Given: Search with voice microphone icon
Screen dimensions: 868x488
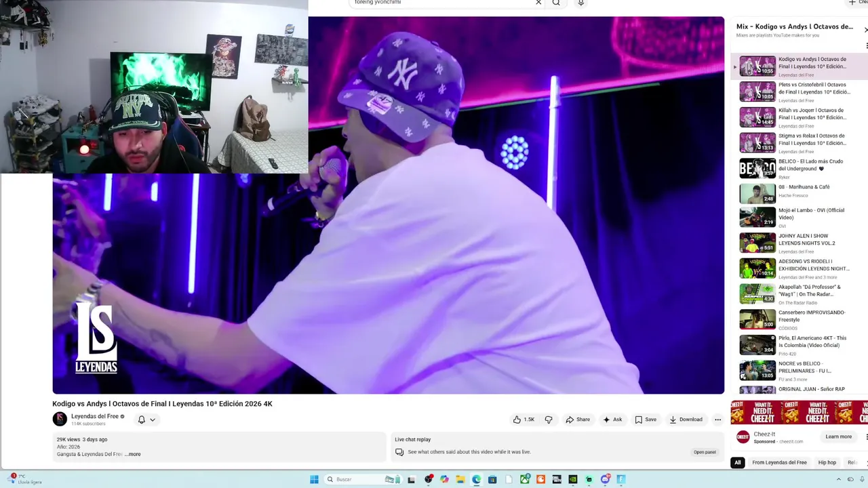Looking at the screenshot, I should pos(580,3).
